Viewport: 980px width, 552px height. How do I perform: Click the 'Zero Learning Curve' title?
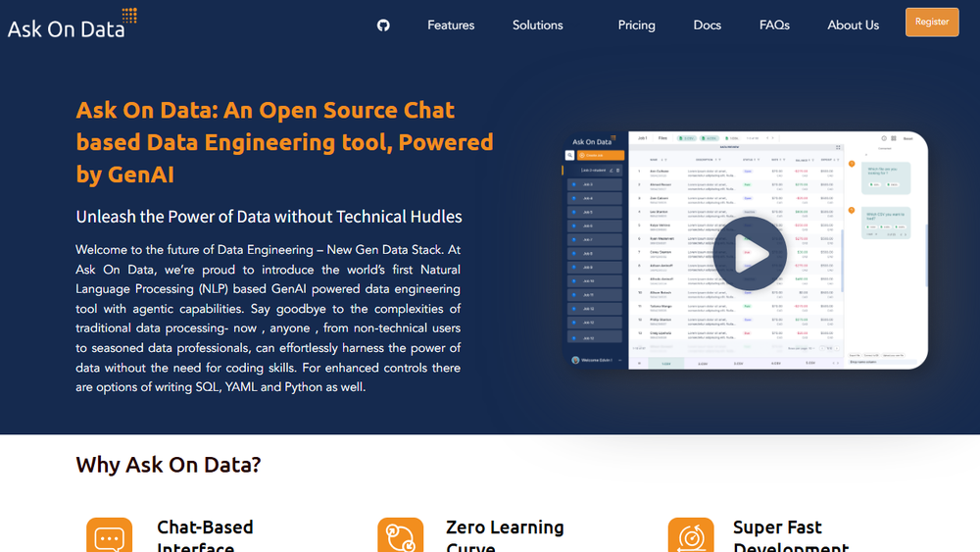pos(505,537)
